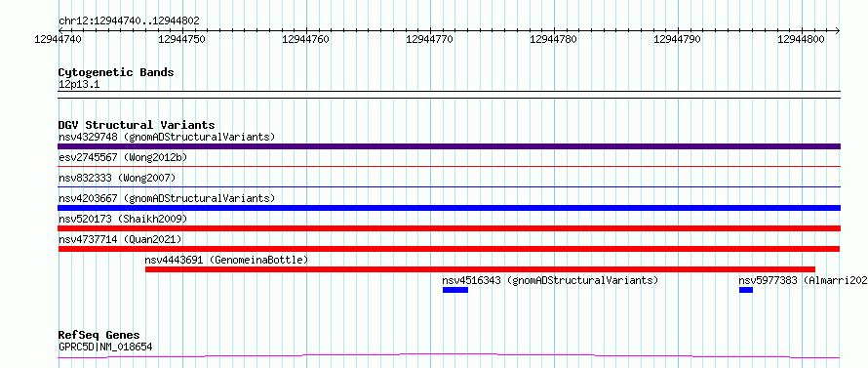Open nsv520173 (Shaikh2009) label
Viewport: 868px width, 368px height.
[122, 219]
